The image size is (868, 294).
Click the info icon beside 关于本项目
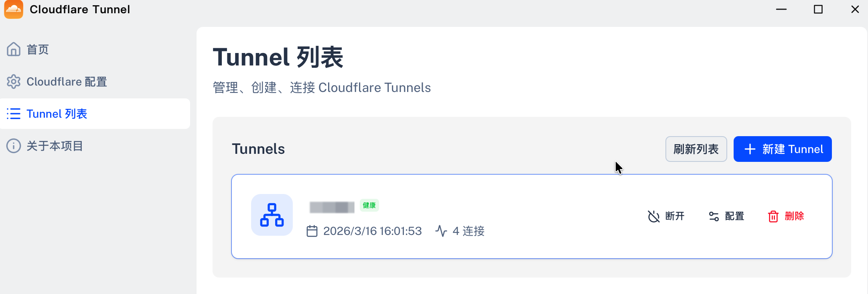pyautogui.click(x=14, y=146)
